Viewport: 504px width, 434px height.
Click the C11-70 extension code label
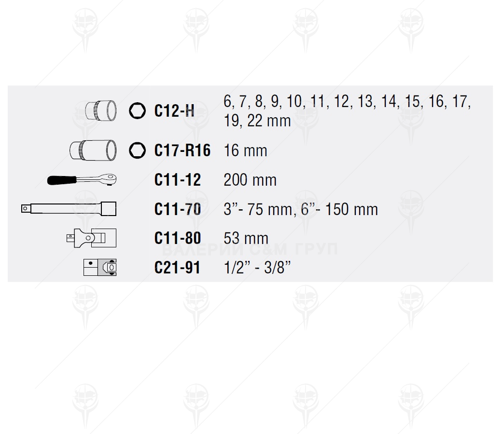click(177, 209)
